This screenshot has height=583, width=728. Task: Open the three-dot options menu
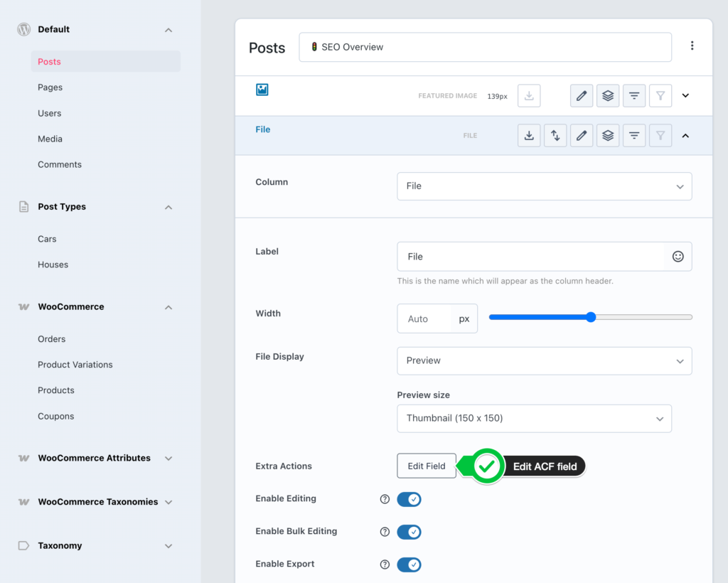692,46
